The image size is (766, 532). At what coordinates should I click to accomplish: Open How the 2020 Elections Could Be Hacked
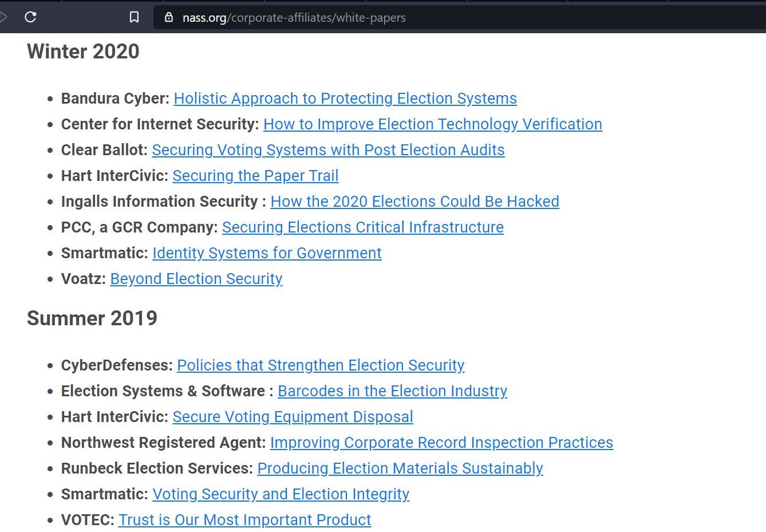tap(415, 202)
